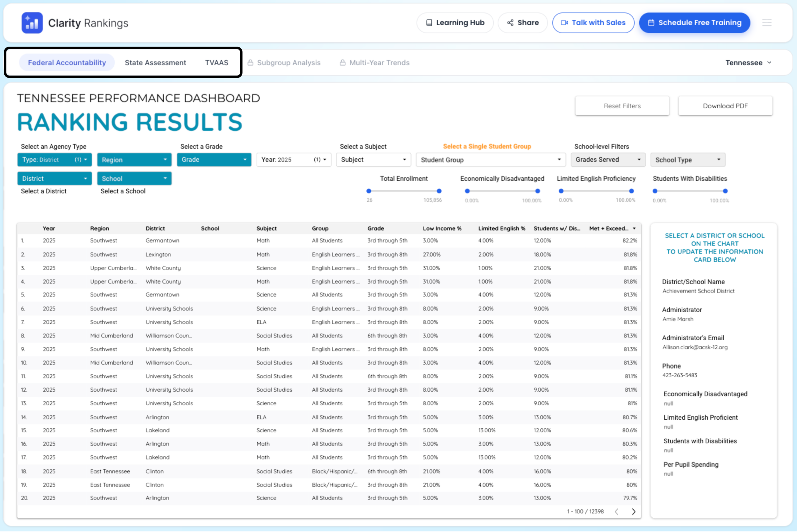Click Black/Hispanic group in row 18
This screenshot has width=797, height=532.
(335, 471)
